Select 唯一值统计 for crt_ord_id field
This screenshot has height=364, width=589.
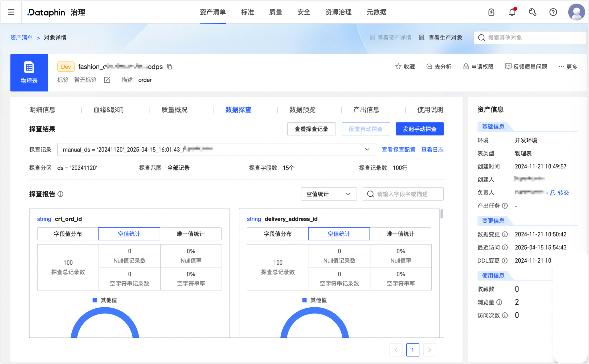[x=191, y=234]
